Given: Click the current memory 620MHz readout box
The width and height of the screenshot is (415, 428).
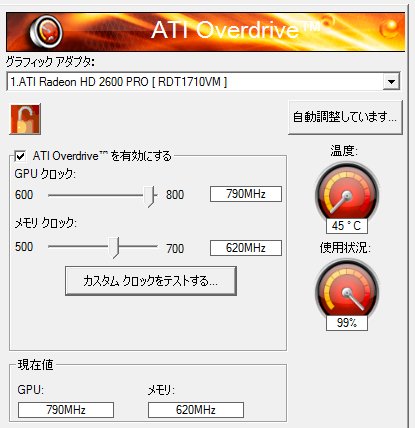Looking at the screenshot, I should coord(196,410).
